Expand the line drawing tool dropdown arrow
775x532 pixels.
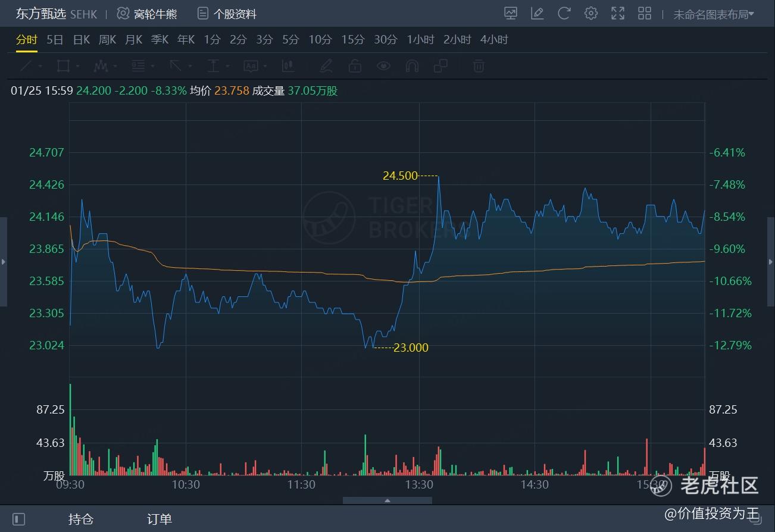point(40,66)
